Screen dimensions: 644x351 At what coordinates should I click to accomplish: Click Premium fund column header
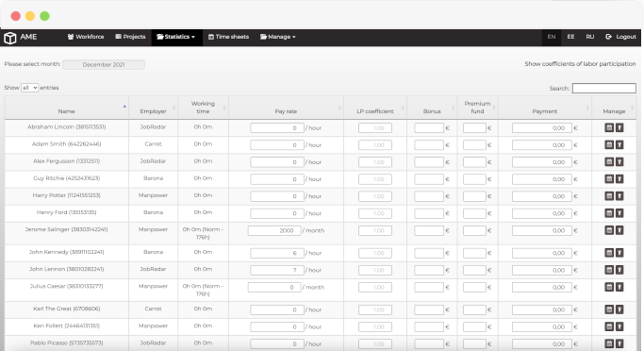(x=477, y=108)
